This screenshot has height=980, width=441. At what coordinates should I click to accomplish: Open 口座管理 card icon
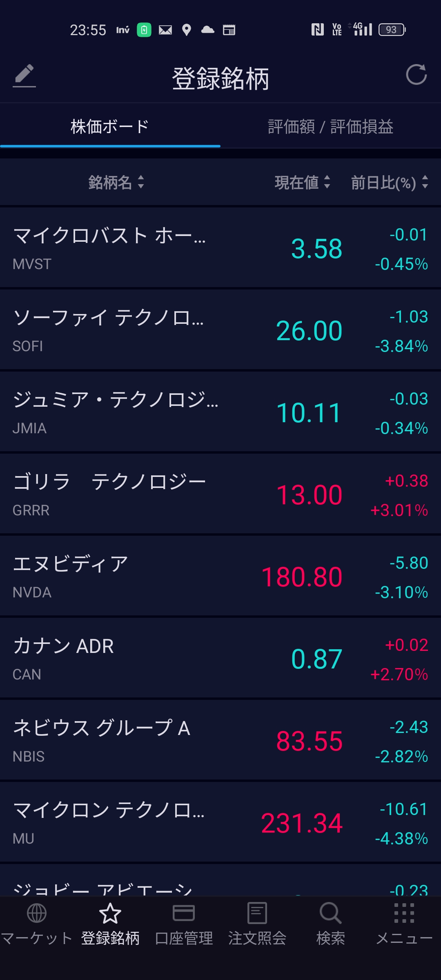point(184,913)
